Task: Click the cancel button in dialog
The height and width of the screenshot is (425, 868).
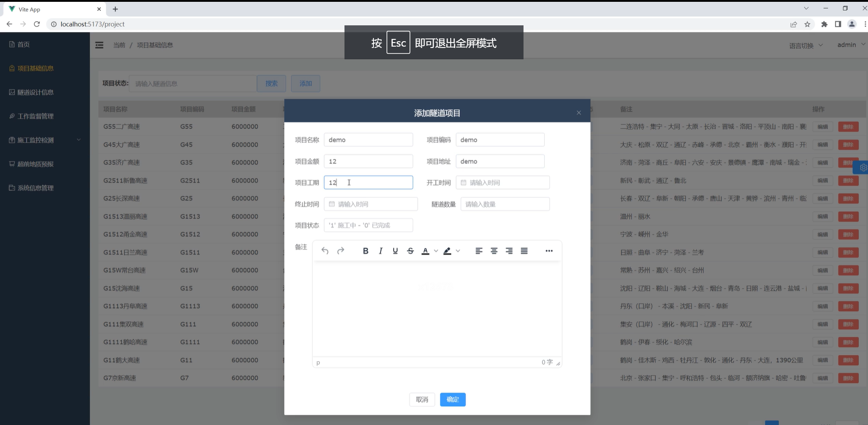Action: (x=422, y=400)
